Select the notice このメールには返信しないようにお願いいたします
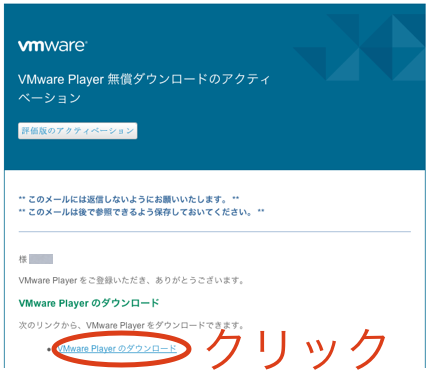This screenshot has width=432, height=380. [129, 199]
